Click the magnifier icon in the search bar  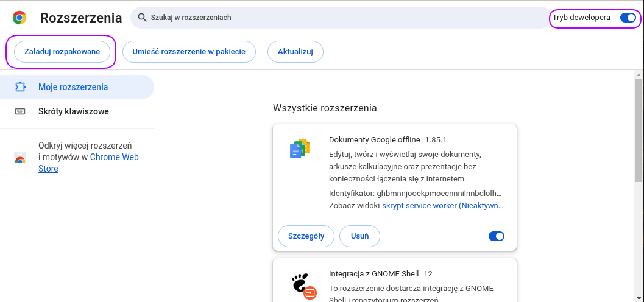(x=143, y=18)
